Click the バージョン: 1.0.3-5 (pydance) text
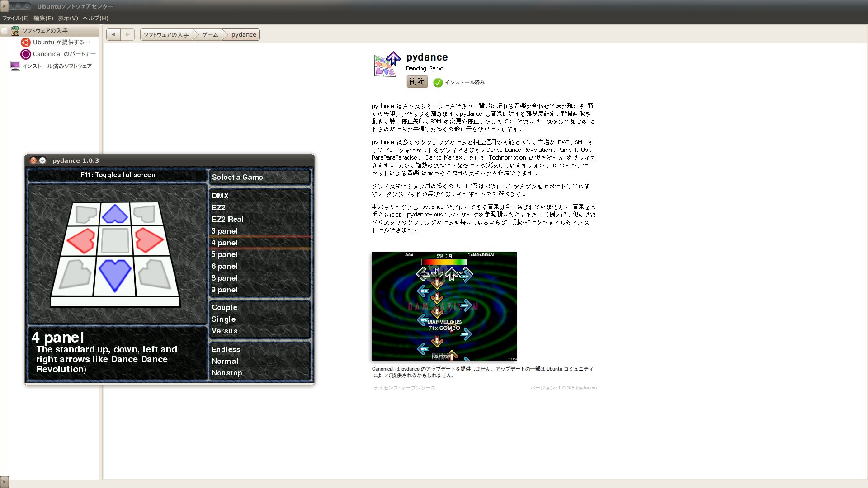868x488 pixels. point(563,388)
